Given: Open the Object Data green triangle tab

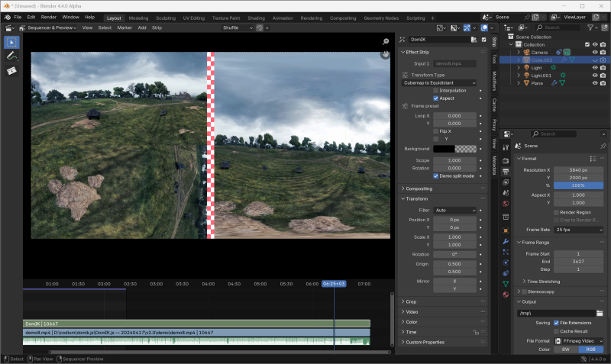Looking at the screenshot, I should (506, 284).
